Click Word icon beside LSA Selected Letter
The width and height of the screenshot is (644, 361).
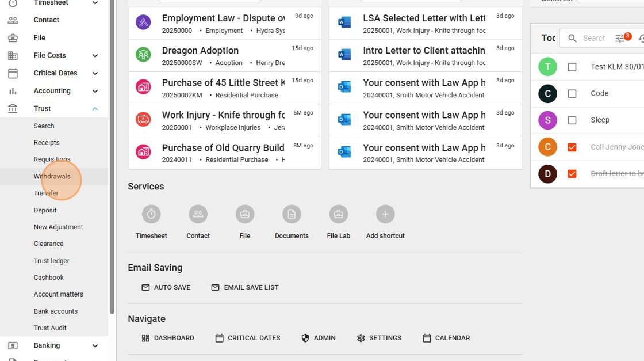click(x=344, y=22)
